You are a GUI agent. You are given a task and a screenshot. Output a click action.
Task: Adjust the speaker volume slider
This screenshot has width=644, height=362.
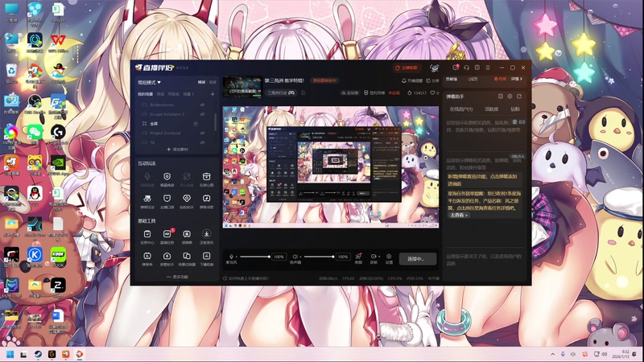click(x=319, y=257)
